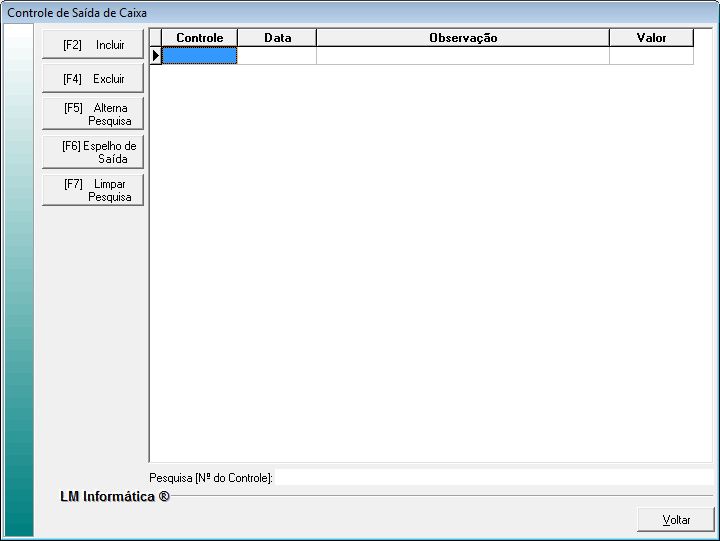Click the Valor column header

(x=651, y=38)
